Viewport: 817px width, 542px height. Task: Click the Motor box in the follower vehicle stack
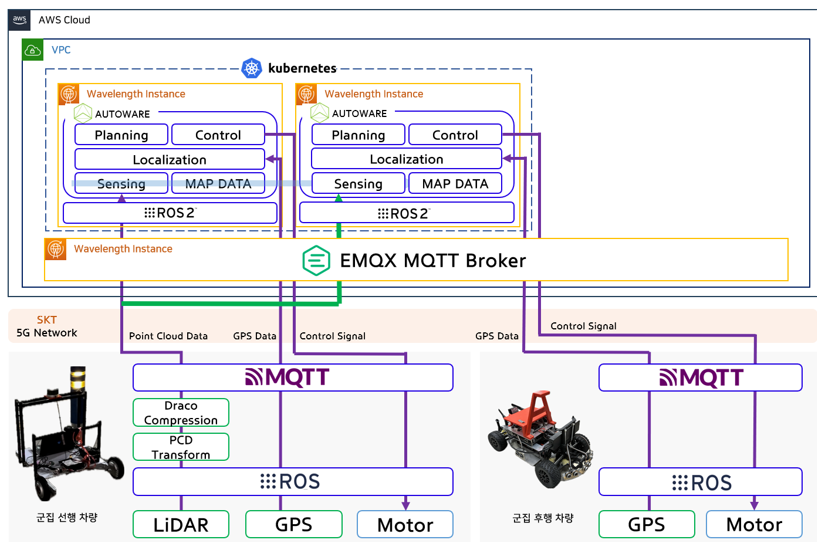pos(754,524)
